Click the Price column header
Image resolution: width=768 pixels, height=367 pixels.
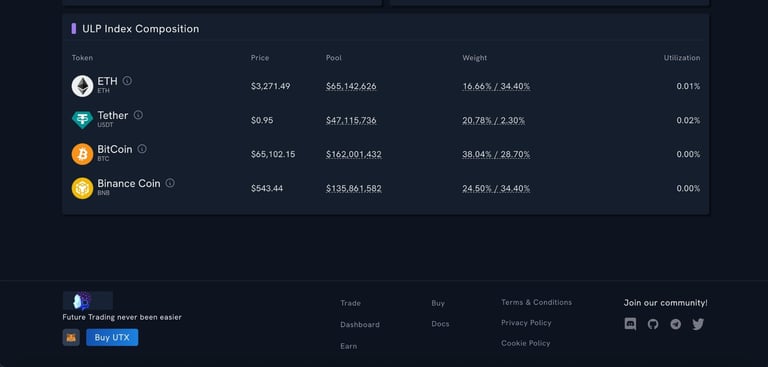pyautogui.click(x=260, y=58)
